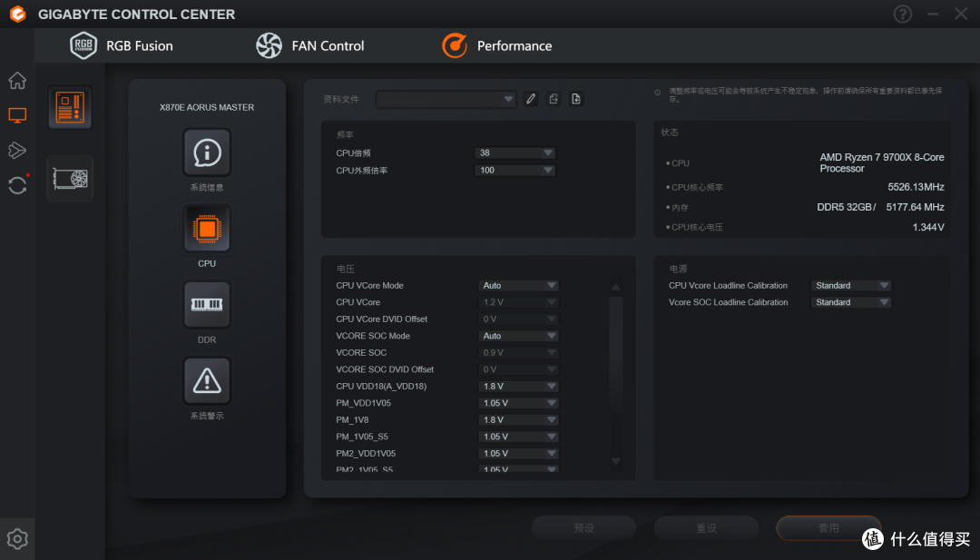Viewport: 980px width, 560px height.
Task: Open the CPU倍频 multiplier dropdown
Action: click(515, 153)
